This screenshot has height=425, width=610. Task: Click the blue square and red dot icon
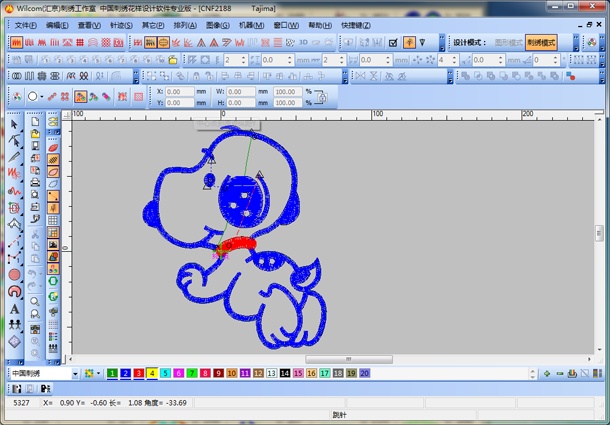click(x=570, y=76)
